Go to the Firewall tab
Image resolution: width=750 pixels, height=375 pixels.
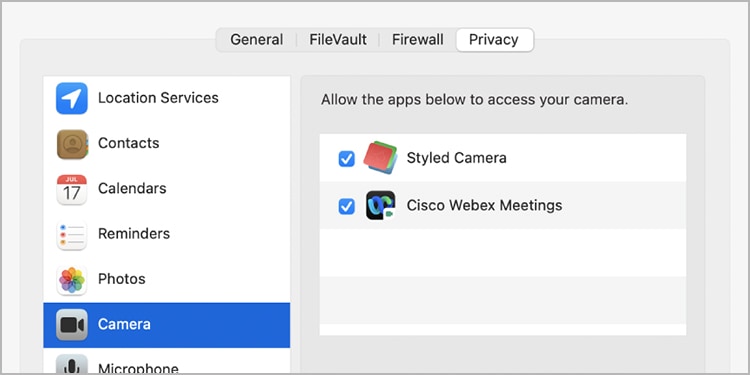pos(418,40)
